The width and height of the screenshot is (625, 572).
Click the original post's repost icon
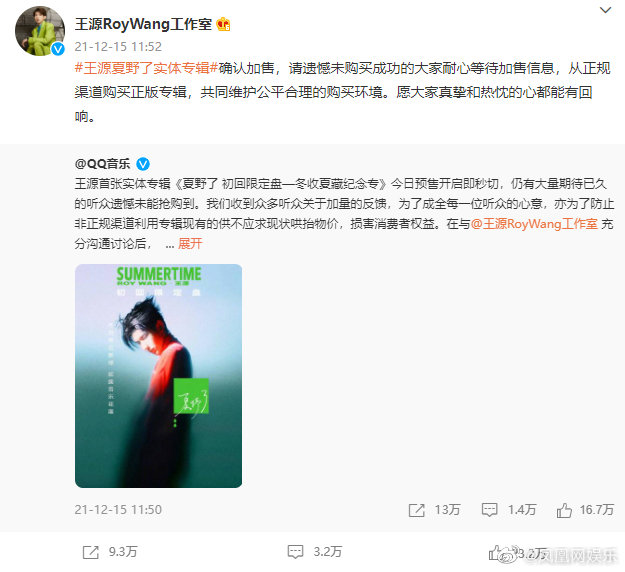pos(417,510)
